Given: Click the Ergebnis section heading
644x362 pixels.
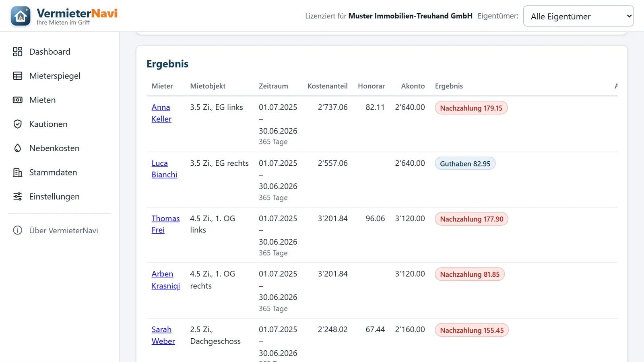Looking at the screenshot, I should [167, 64].
